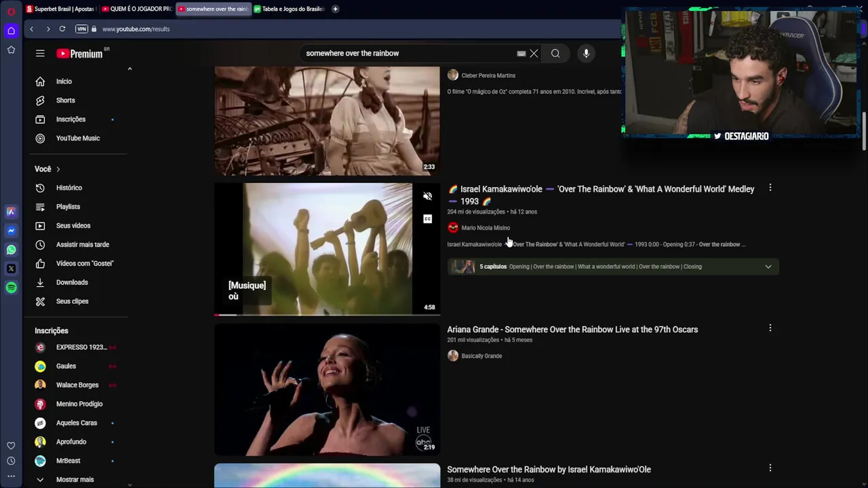Open Opera bookmarks star icon

point(11,49)
